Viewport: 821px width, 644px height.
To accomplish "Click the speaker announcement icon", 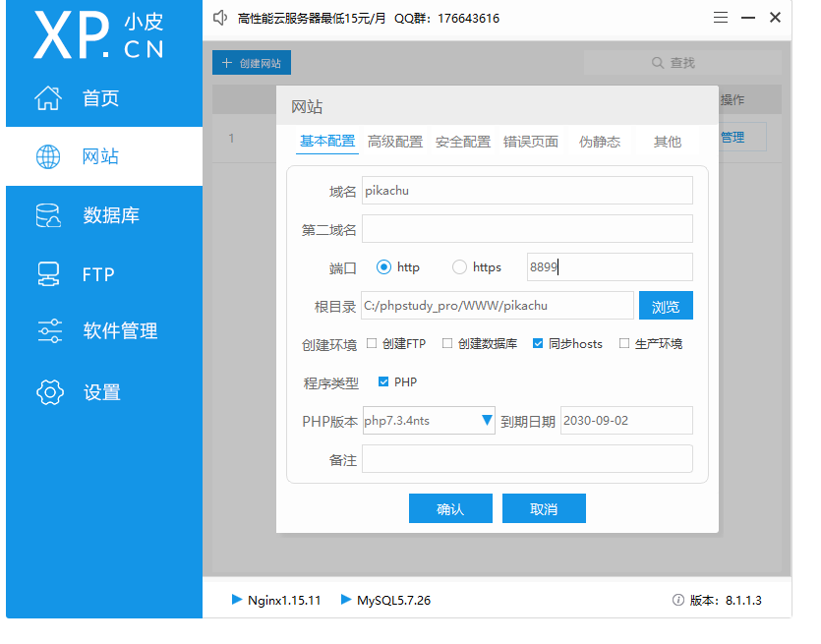I will coord(220,18).
